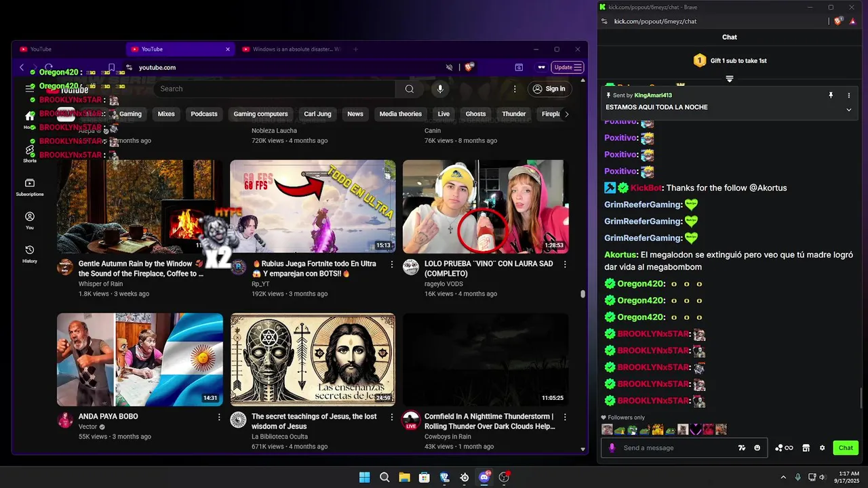Select the Ghosts chip

pos(476,114)
